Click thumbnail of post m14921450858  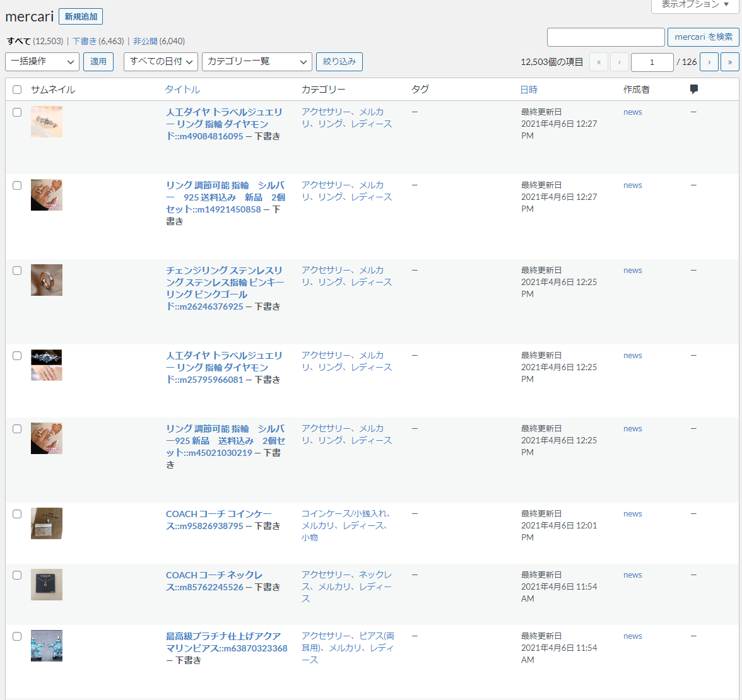(47, 195)
